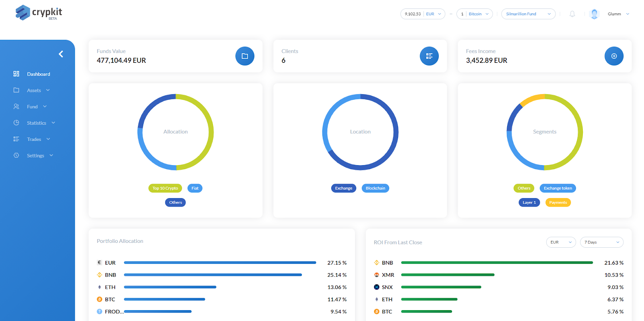The width and height of the screenshot is (644, 321).
Task: Click the Payments legend button
Action: click(x=558, y=203)
